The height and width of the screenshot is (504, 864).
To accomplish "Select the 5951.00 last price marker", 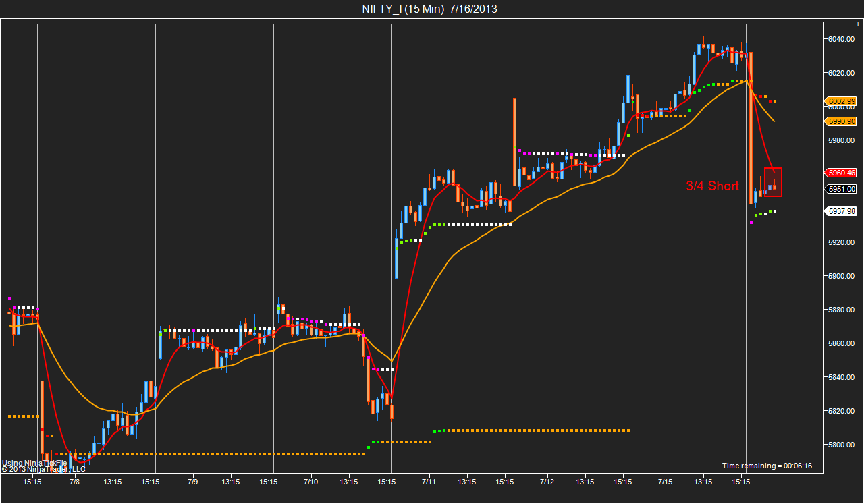I will click(840, 189).
